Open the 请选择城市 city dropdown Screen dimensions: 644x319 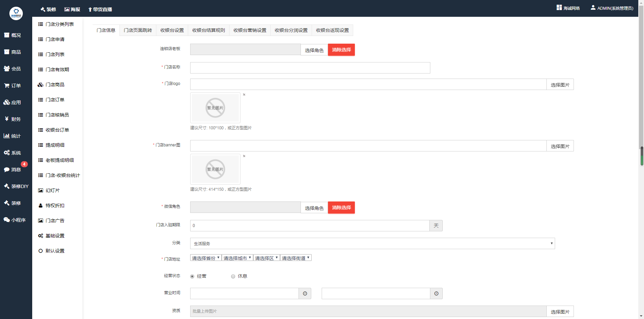pyautogui.click(x=237, y=258)
